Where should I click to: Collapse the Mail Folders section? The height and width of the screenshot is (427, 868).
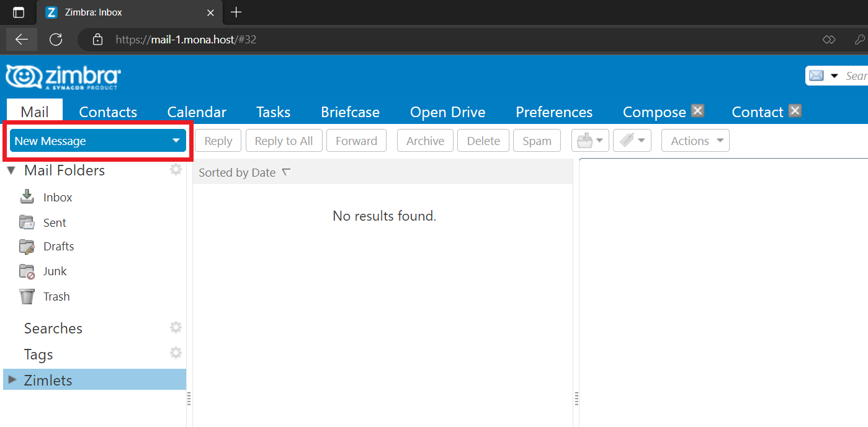11,170
